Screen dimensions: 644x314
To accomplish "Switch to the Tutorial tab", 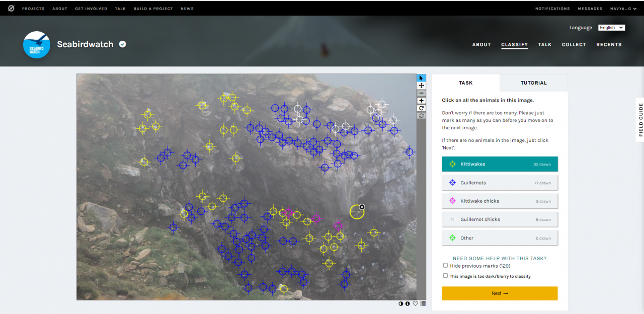I will 533,83.
